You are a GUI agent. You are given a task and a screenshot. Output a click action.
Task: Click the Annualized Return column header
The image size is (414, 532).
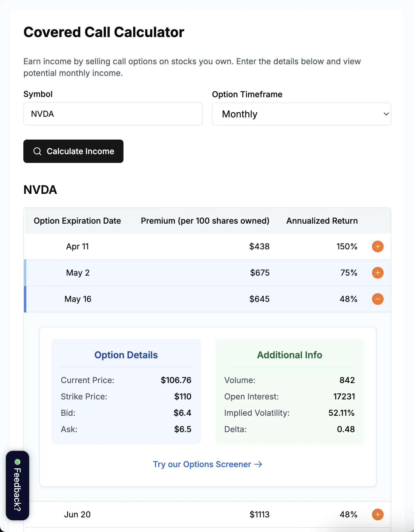(322, 221)
